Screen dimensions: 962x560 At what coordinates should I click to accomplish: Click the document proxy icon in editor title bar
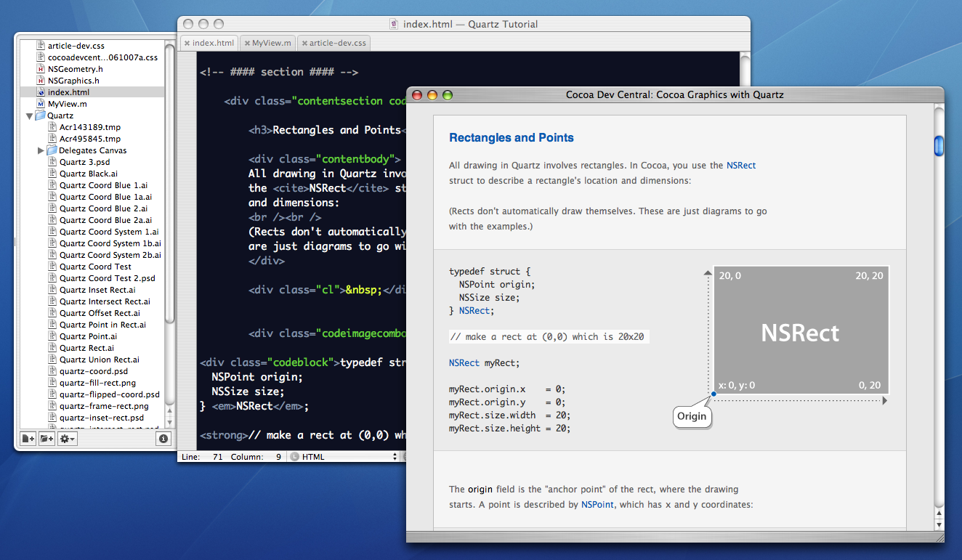tap(394, 24)
